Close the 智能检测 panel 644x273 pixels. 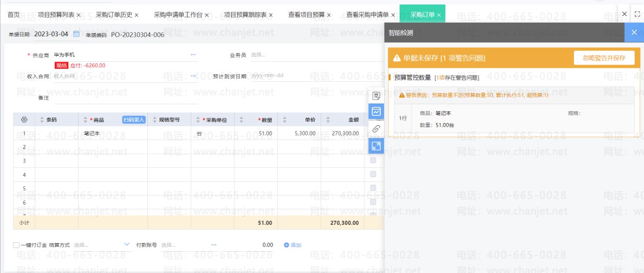coord(634,32)
